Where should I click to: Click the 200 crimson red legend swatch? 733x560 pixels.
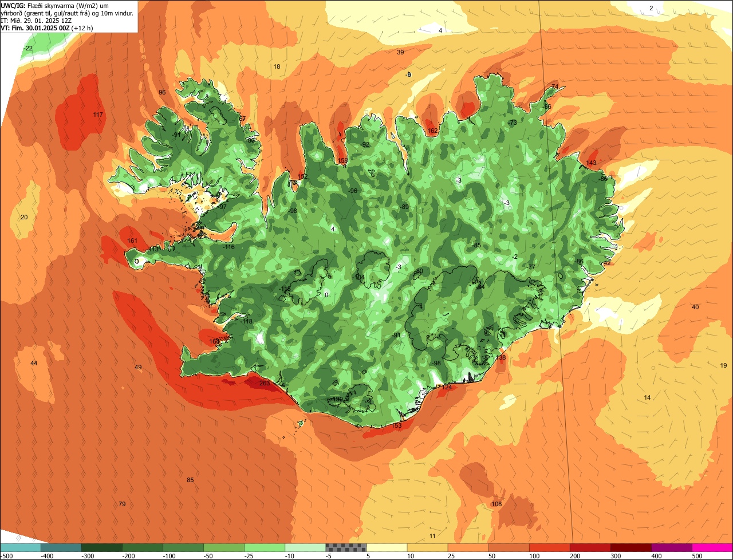[589, 547]
